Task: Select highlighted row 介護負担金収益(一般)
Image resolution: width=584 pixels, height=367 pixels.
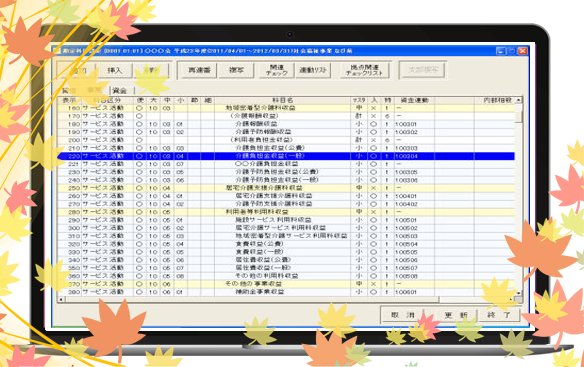Action: [286, 156]
